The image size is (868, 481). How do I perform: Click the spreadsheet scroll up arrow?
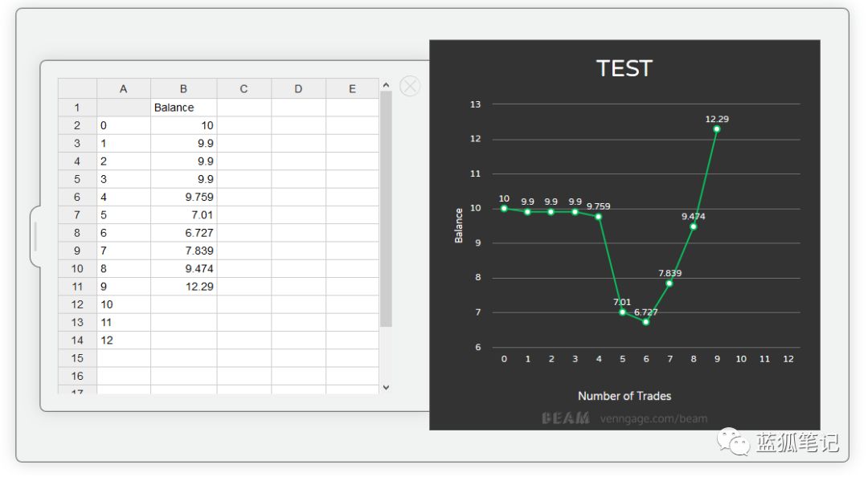pos(386,85)
